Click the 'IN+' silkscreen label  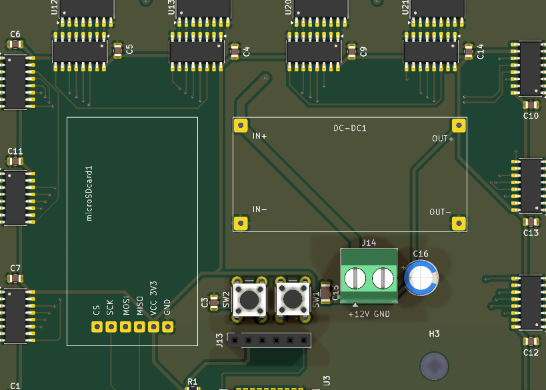pyautogui.click(x=259, y=136)
